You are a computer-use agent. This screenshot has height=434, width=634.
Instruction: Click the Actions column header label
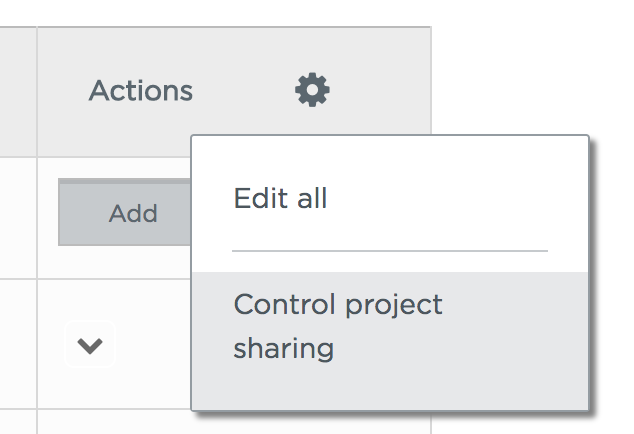(141, 91)
